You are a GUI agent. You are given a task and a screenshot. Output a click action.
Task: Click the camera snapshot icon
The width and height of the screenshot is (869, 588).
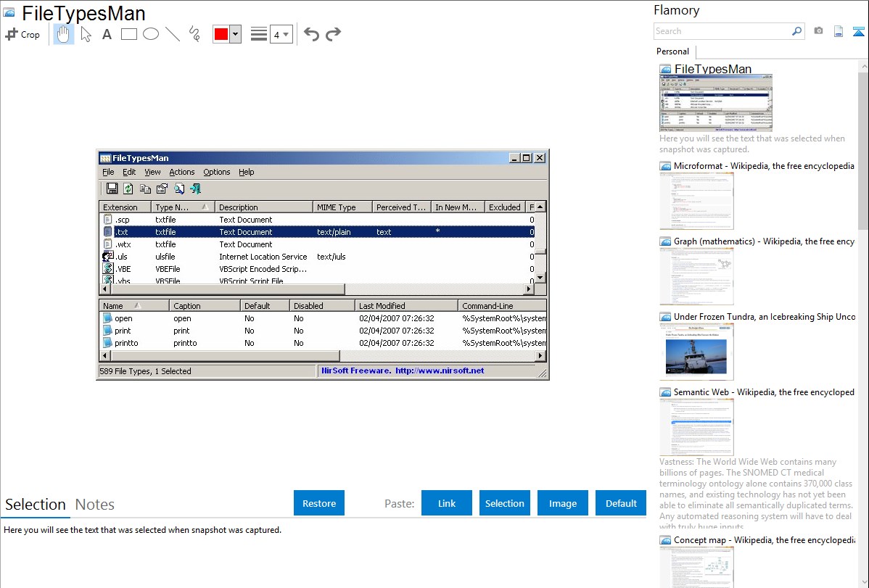818,31
